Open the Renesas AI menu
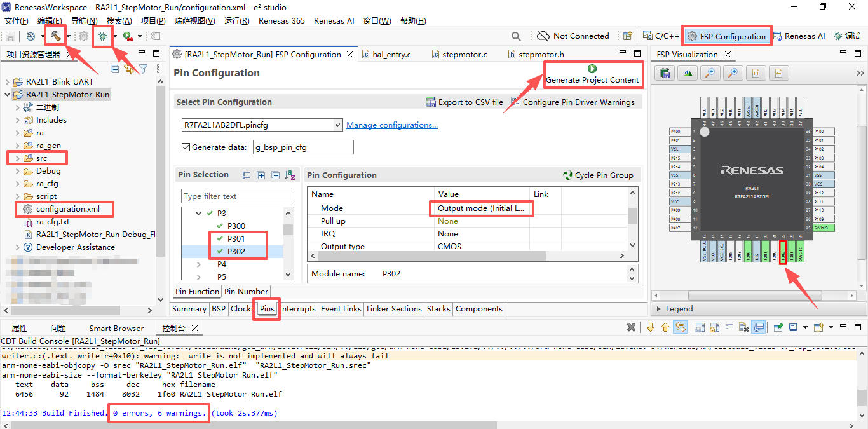This screenshot has height=429, width=868. 334,20
